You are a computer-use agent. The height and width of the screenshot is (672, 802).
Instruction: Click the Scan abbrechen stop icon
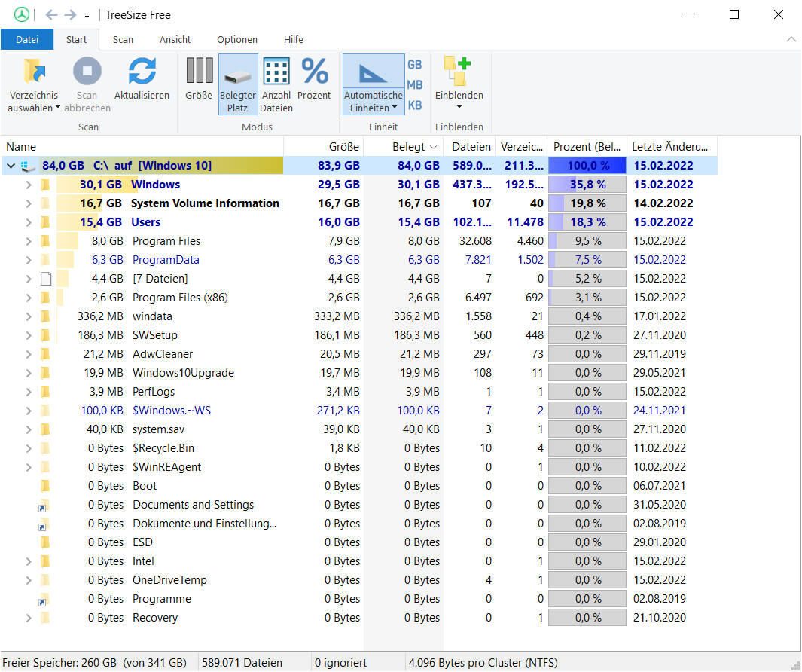(87, 71)
